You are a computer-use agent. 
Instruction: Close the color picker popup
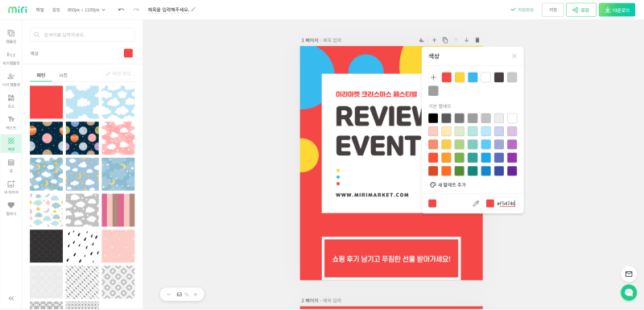click(x=514, y=56)
